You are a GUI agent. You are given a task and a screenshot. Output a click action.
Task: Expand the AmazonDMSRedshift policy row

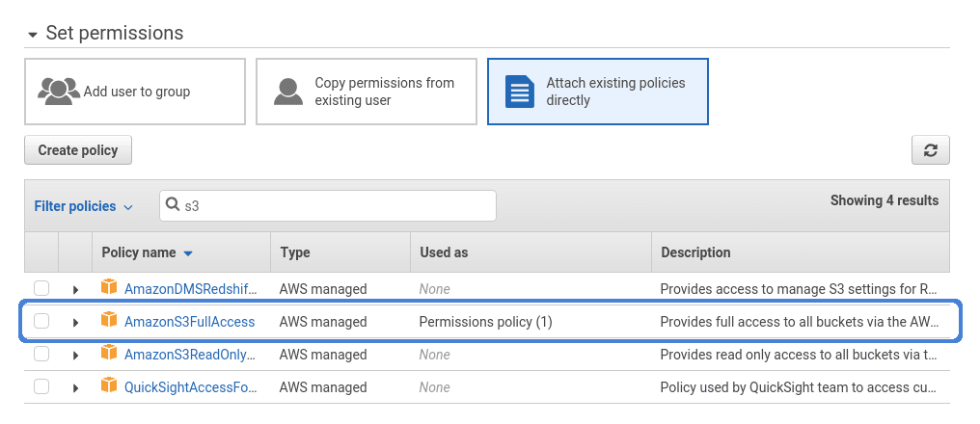tap(75, 290)
